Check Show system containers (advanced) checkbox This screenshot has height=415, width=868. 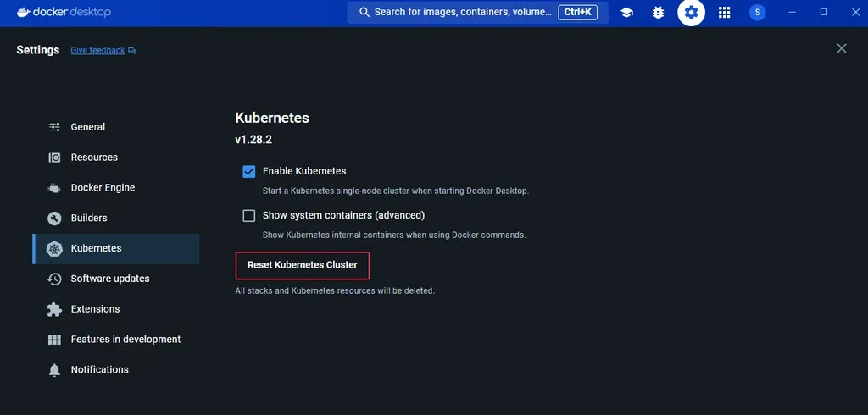click(249, 215)
